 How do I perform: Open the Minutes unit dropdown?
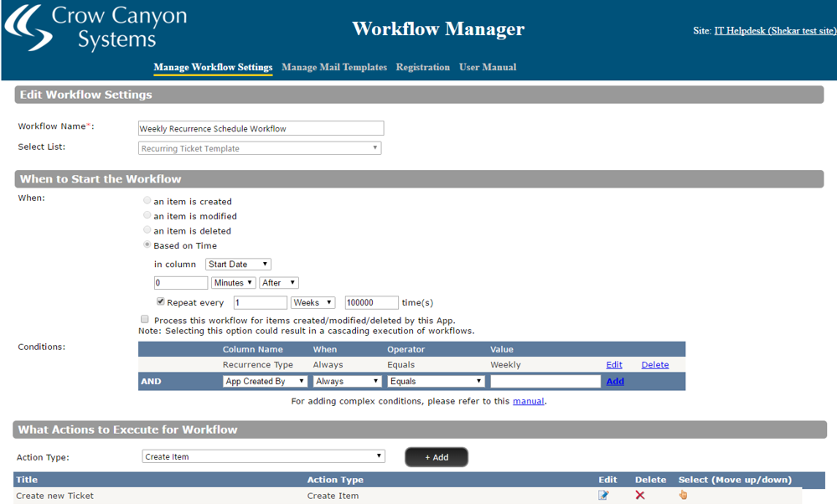233,283
